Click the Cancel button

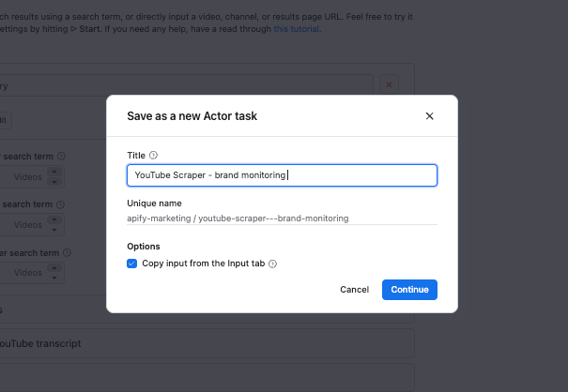tap(354, 290)
